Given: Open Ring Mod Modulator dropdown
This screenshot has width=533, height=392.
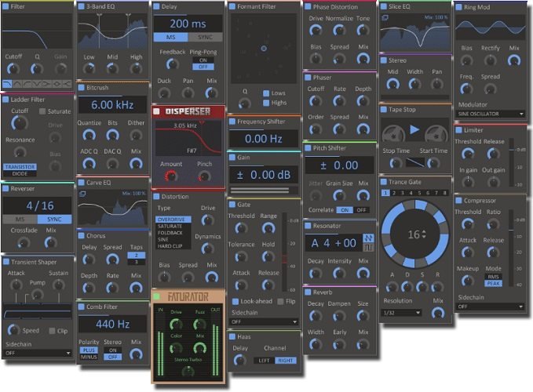Looking at the screenshot, I should click(491, 114).
